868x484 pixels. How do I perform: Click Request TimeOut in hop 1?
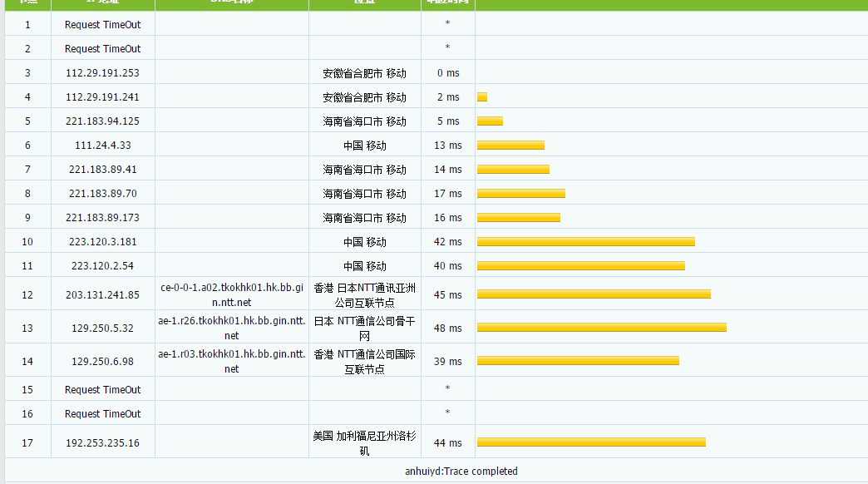[x=102, y=25]
